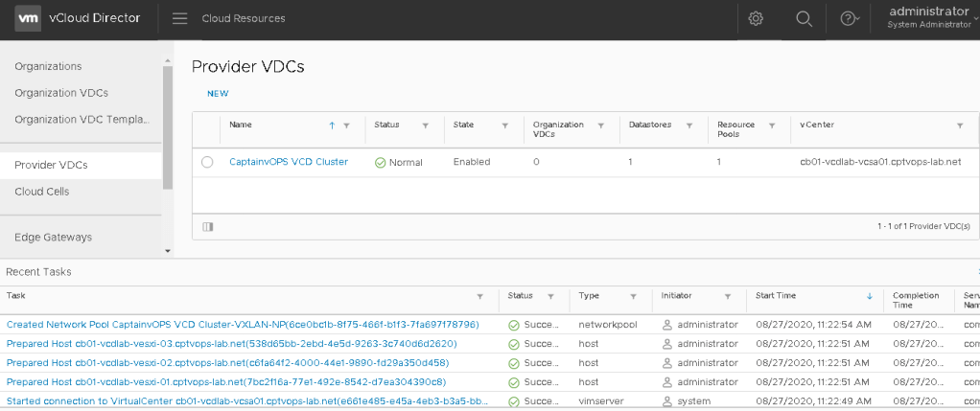Open the administrator user dropdown
Viewport: 980px width, 411px height.
click(928, 17)
